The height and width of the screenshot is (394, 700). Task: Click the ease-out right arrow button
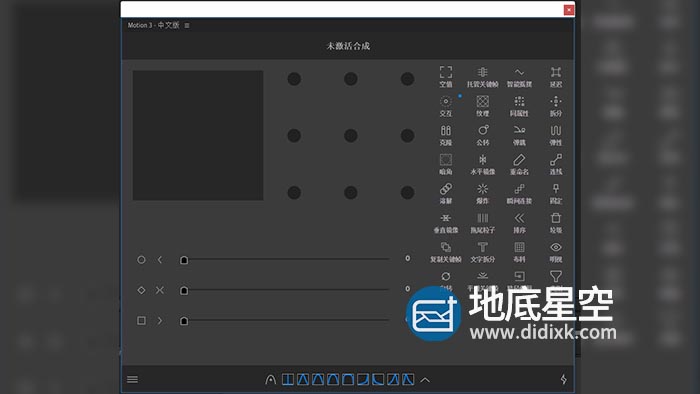160,320
